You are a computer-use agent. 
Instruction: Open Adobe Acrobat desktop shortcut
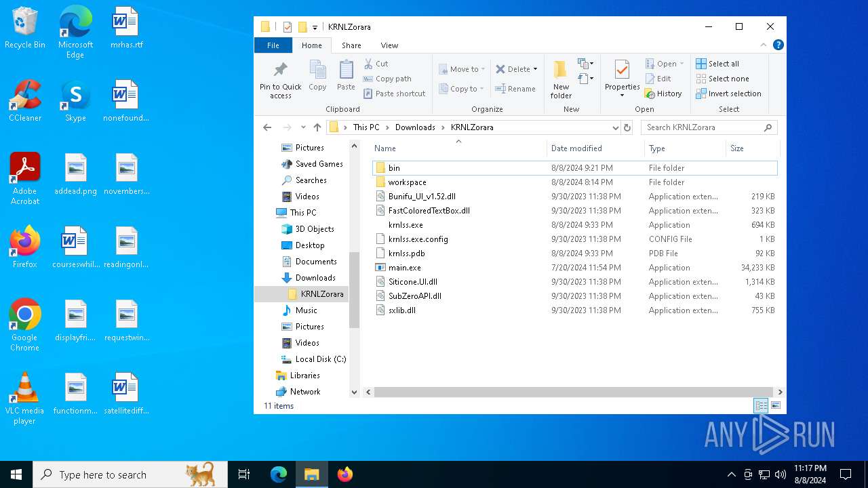(x=25, y=179)
